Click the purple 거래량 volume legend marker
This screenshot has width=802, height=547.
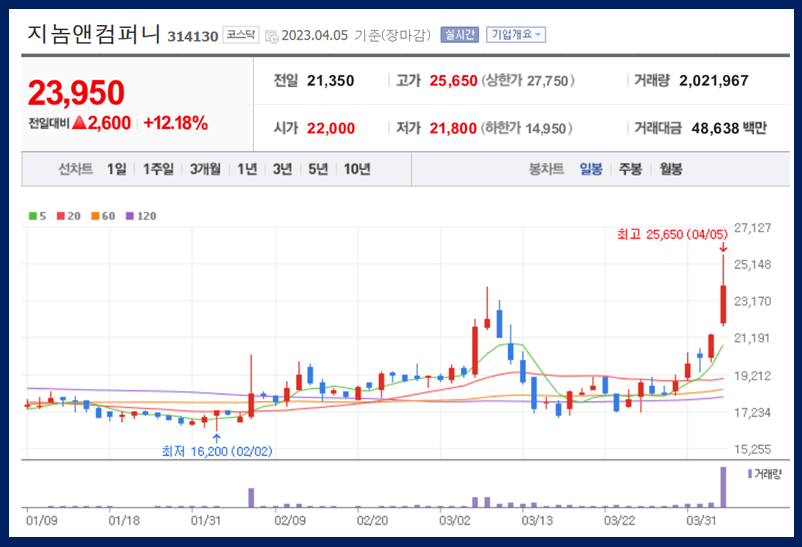[x=750, y=474]
